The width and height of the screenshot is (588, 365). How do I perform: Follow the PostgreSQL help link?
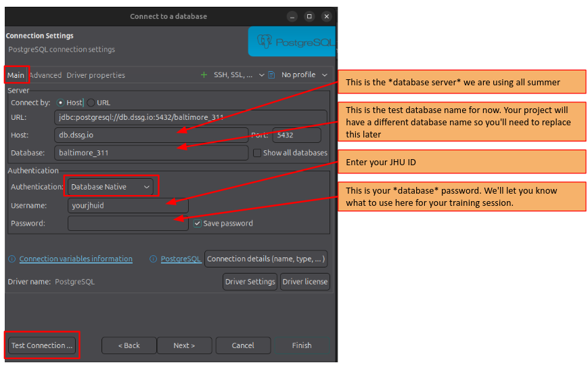(x=181, y=259)
